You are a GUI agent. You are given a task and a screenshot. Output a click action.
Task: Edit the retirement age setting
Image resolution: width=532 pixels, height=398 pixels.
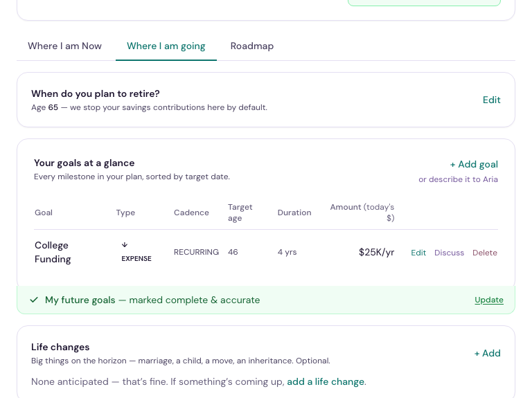tap(491, 100)
